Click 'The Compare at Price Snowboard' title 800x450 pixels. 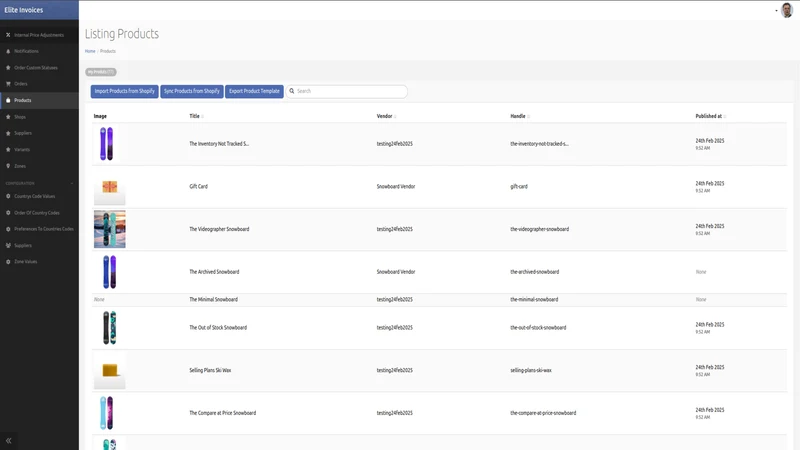[222, 413]
